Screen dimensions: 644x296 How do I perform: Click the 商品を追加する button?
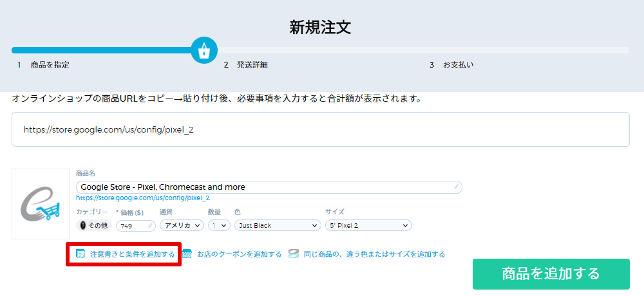(x=551, y=274)
